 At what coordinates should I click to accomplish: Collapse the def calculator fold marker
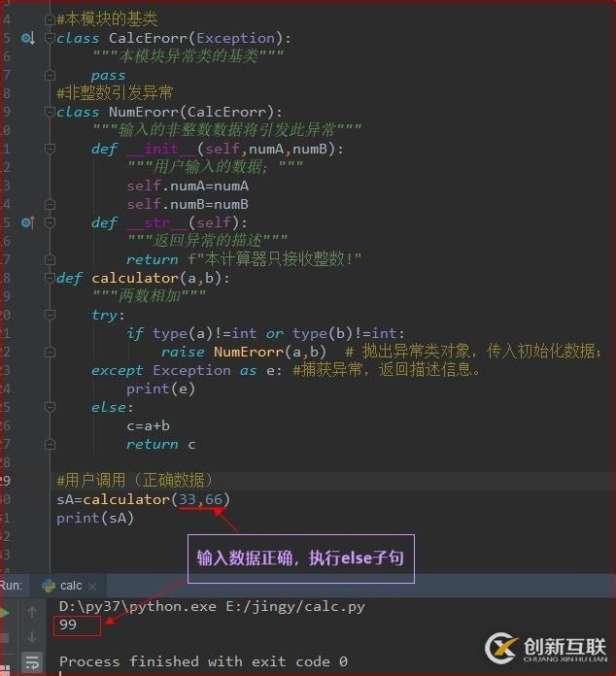pyautogui.click(x=51, y=278)
